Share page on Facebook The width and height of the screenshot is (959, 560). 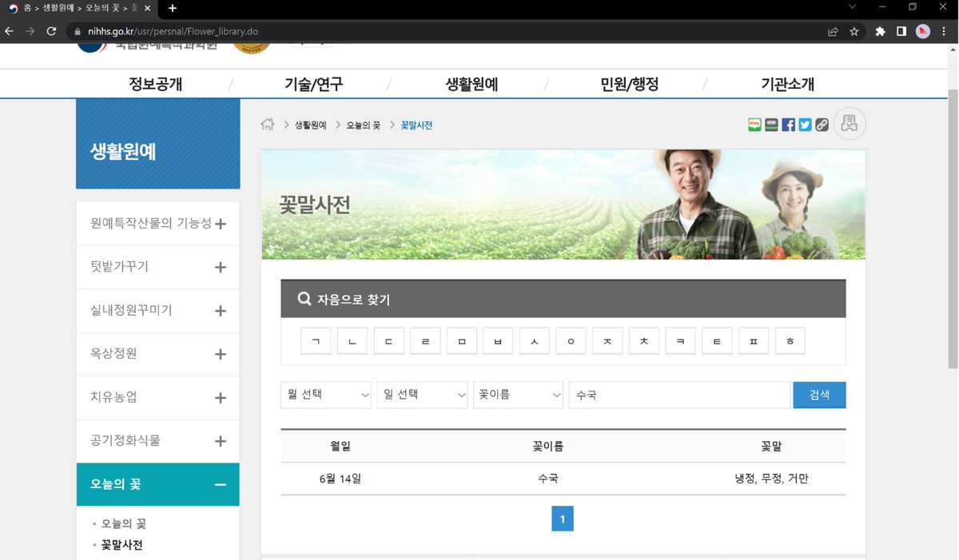(789, 125)
